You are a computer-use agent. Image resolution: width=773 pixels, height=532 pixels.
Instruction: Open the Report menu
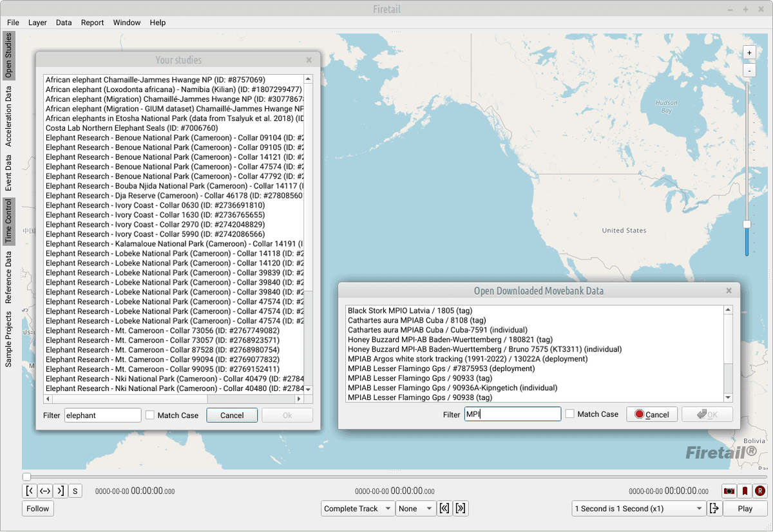(92, 23)
